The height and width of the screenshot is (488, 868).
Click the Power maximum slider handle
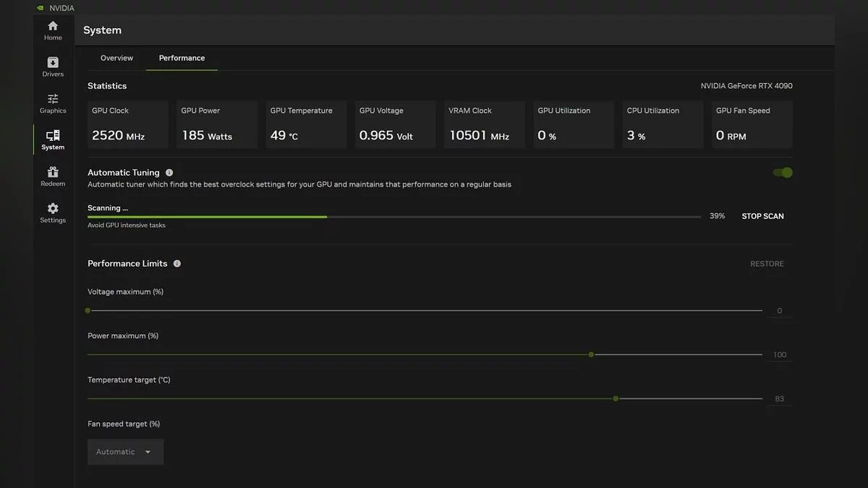591,355
